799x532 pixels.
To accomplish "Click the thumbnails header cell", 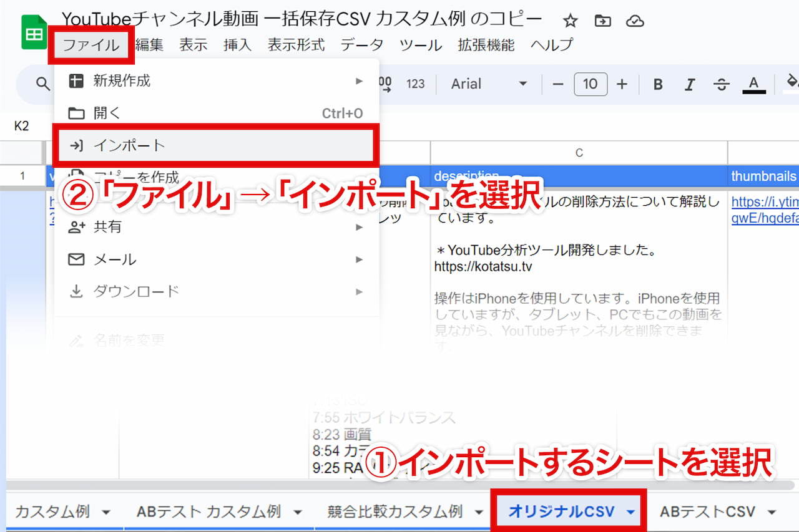I will (764, 176).
